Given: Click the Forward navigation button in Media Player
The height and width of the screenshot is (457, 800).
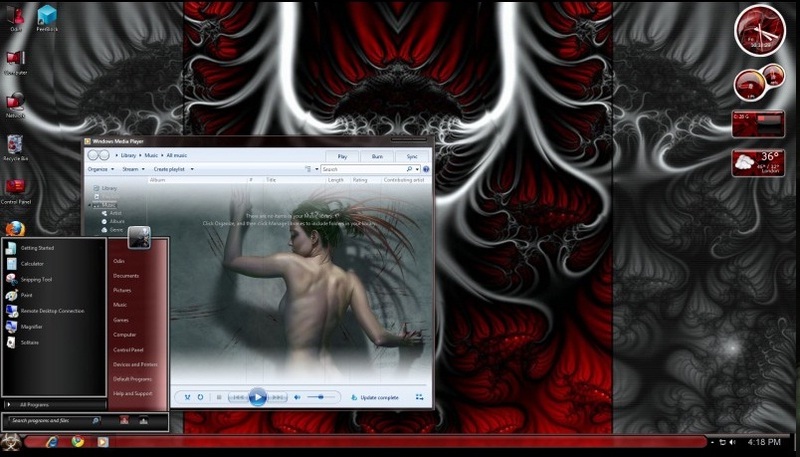Looking at the screenshot, I should 104,155.
